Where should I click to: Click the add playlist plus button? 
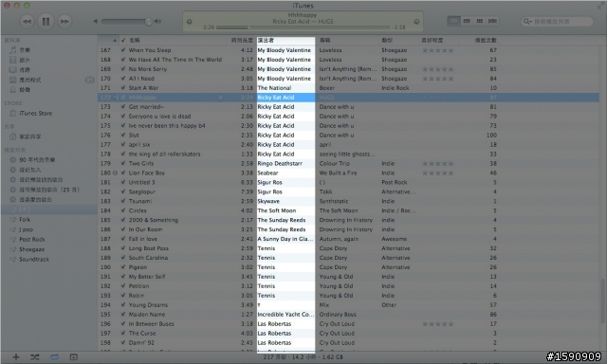(16, 357)
